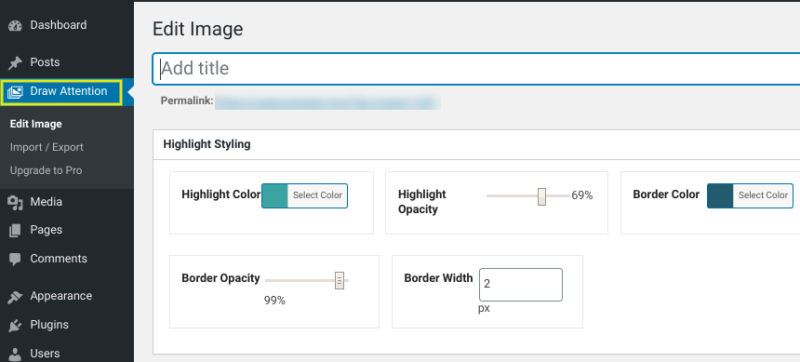
Task: Click the Border Width input field
Action: click(x=520, y=285)
